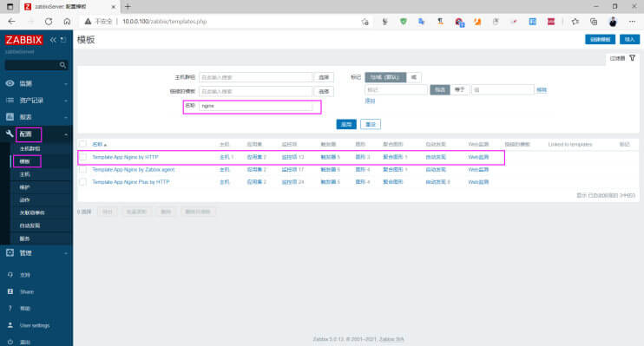The height and width of the screenshot is (346, 644).
Task: Click browser back arrow
Action: (x=11, y=22)
